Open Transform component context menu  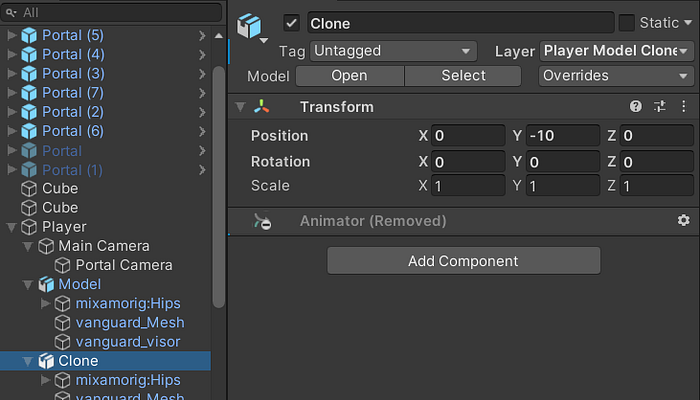click(x=683, y=107)
